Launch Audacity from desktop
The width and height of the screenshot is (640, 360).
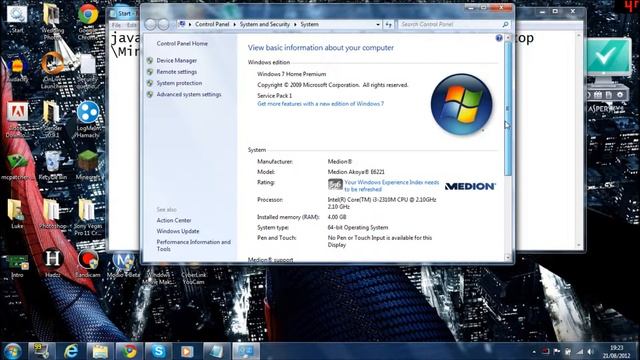click(x=17, y=70)
